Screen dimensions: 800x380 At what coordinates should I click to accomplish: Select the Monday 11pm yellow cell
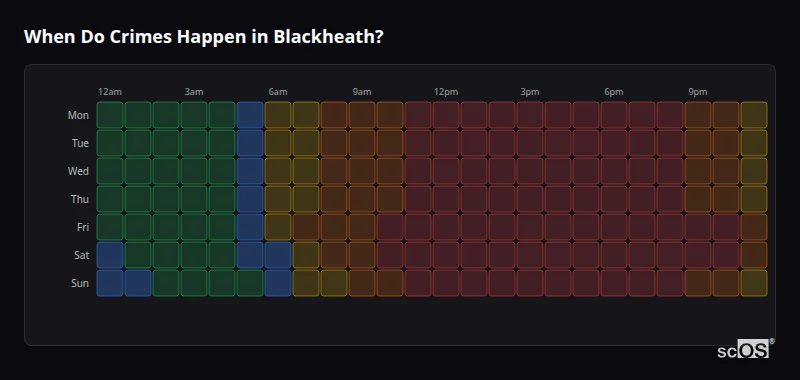(754, 115)
